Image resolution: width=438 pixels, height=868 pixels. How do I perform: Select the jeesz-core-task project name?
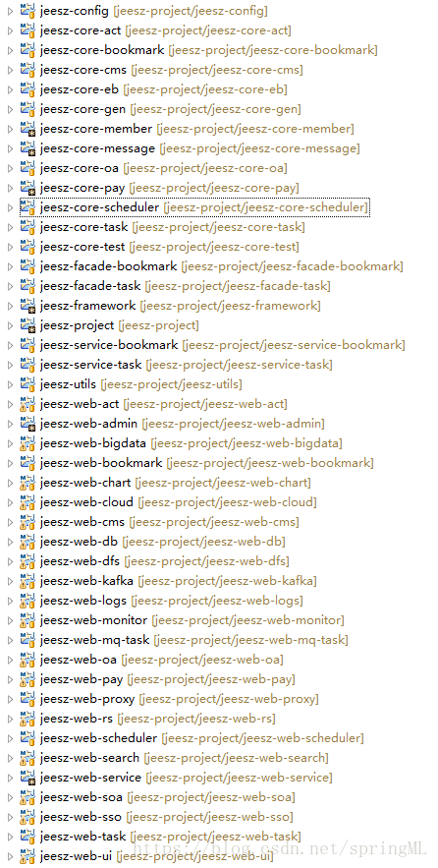[84, 227]
